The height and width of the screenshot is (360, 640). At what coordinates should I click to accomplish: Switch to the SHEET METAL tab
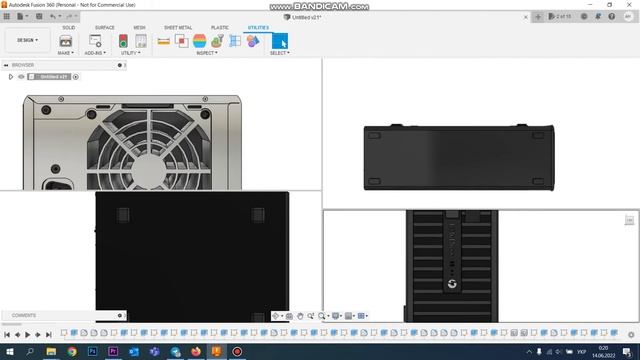coord(178,27)
